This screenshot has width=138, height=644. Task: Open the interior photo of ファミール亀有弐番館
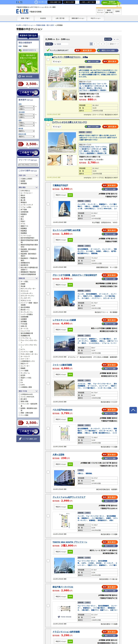(64, 388)
